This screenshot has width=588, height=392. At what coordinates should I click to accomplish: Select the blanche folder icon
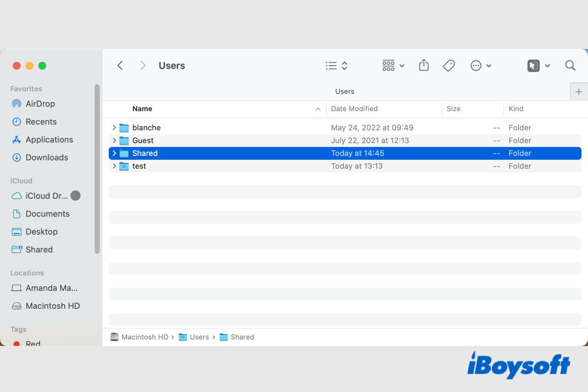pyautogui.click(x=124, y=127)
